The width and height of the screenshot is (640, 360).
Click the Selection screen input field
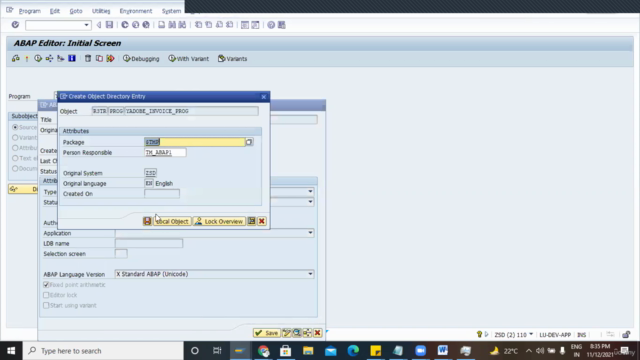(121, 253)
